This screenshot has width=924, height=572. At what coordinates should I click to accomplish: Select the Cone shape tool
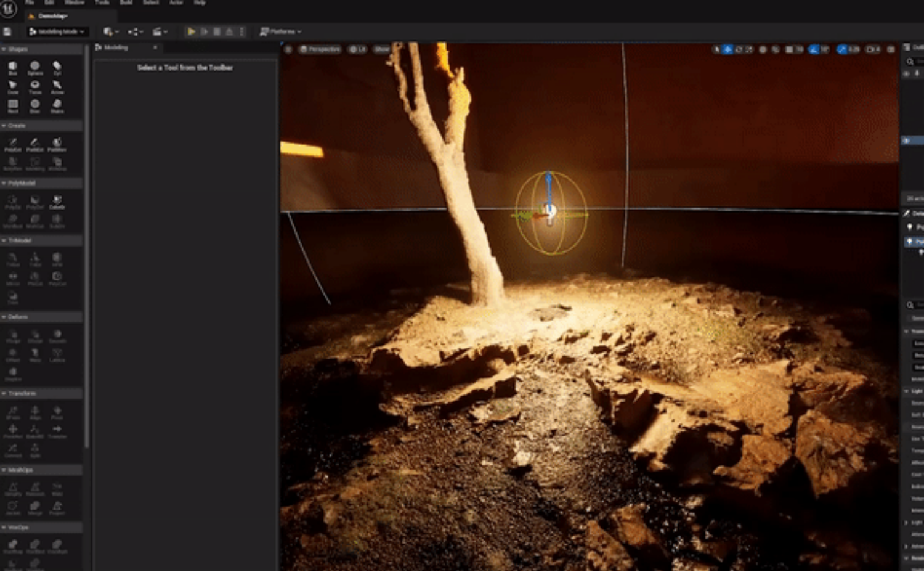pyautogui.click(x=13, y=87)
